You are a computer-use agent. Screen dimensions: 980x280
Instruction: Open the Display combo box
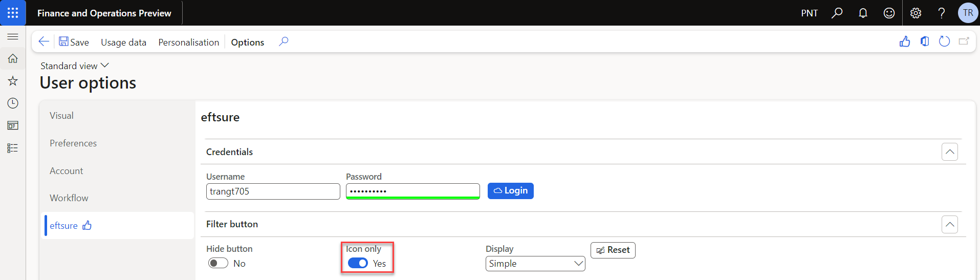pos(535,264)
